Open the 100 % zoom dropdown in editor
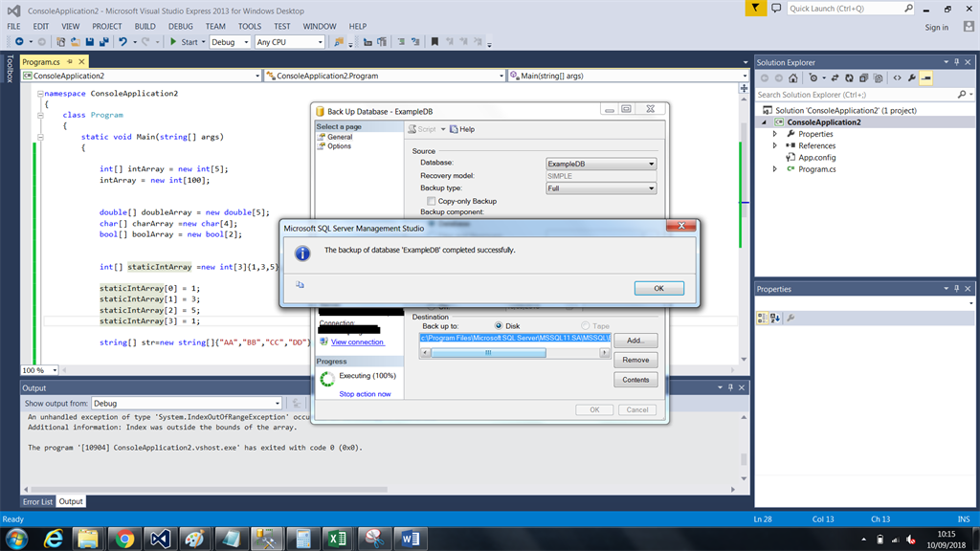The image size is (980, 551). click(x=39, y=370)
